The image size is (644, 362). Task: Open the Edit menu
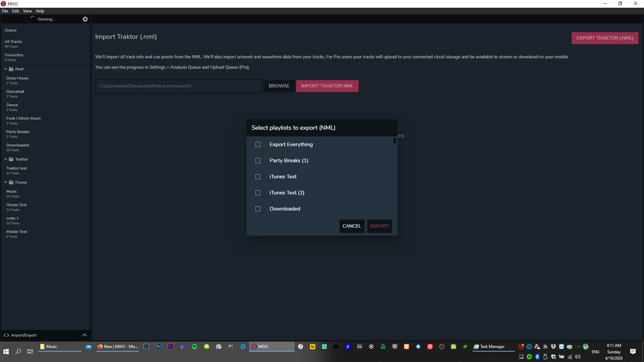tap(15, 11)
